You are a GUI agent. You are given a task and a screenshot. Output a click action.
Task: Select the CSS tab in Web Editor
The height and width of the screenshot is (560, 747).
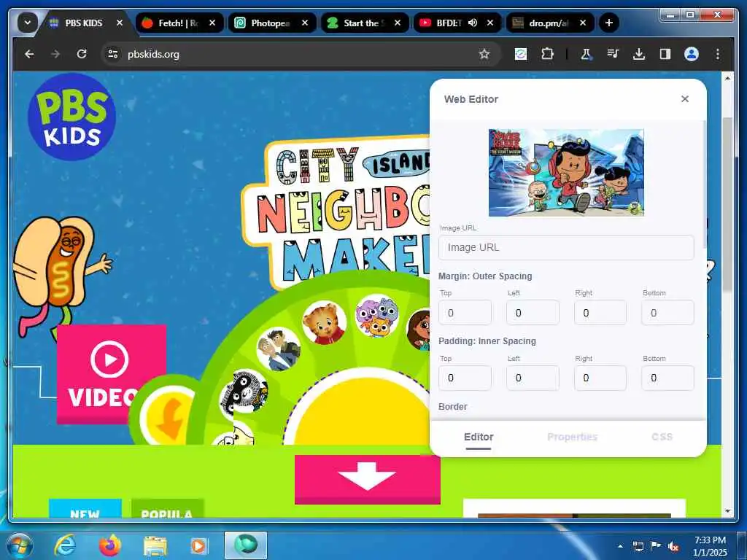click(662, 437)
